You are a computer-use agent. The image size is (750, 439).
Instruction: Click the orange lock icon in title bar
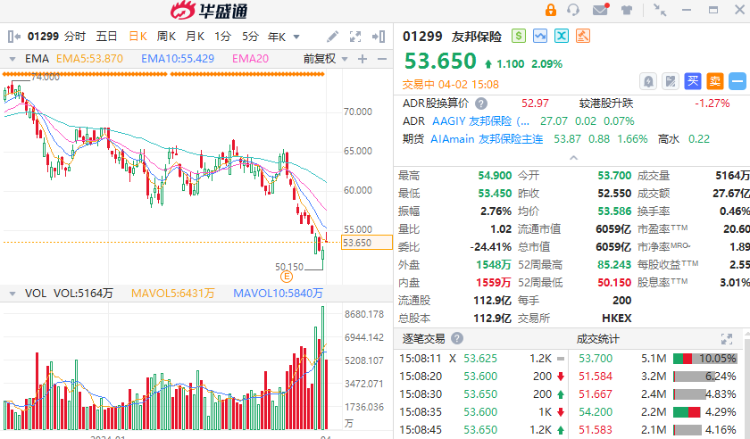click(x=551, y=10)
